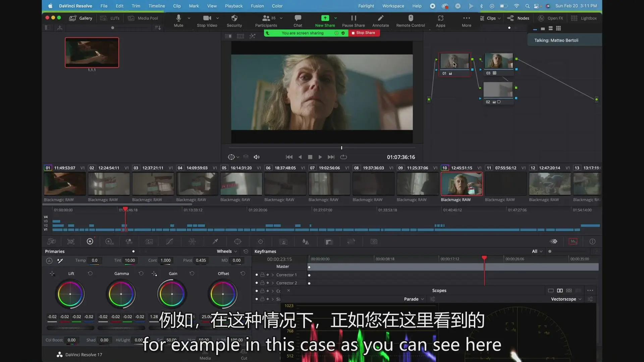Viewport: 644px width, 362px height.
Task: Click the white balance picker tool
Action: point(60,260)
